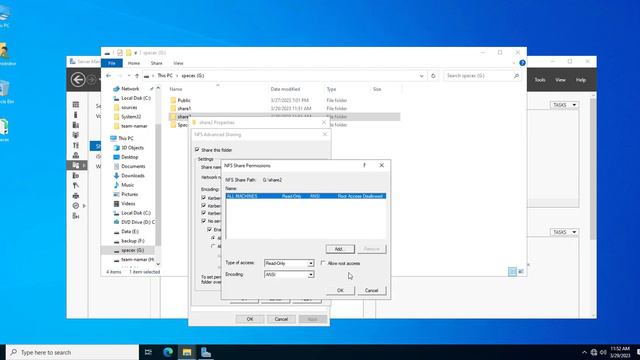The height and width of the screenshot is (360, 640).
Task: Show hidden tray icons chevron
Action: [x=584, y=352]
